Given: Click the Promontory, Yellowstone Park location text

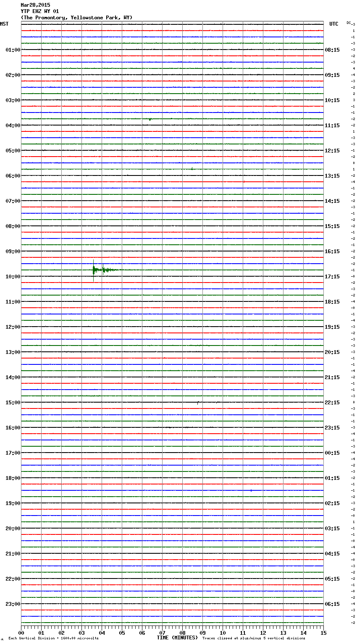Looking at the screenshot, I should pyautogui.click(x=76, y=18).
